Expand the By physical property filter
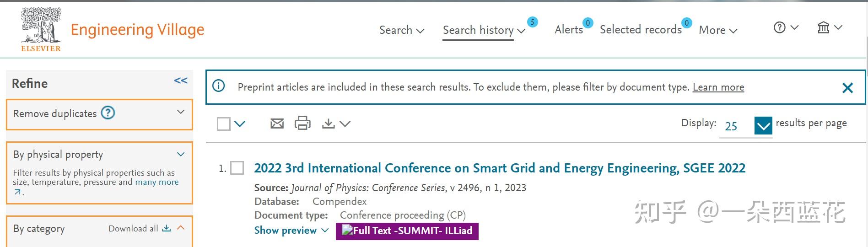This screenshot has height=247, width=868. pyautogui.click(x=181, y=154)
